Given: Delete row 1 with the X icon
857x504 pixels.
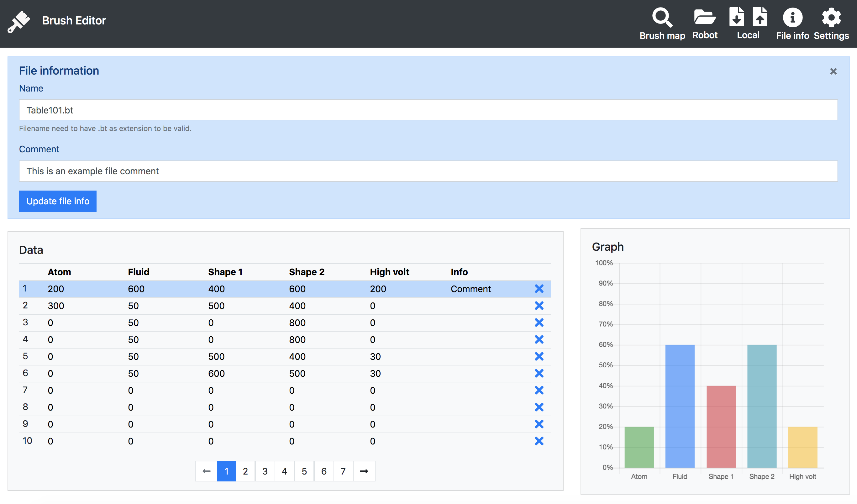Looking at the screenshot, I should pyautogui.click(x=539, y=289).
